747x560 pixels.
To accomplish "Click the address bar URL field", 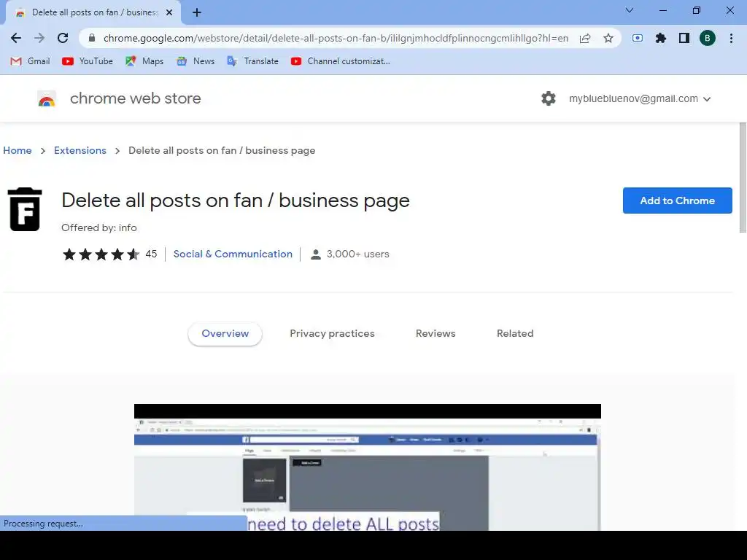I will tap(336, 38).
